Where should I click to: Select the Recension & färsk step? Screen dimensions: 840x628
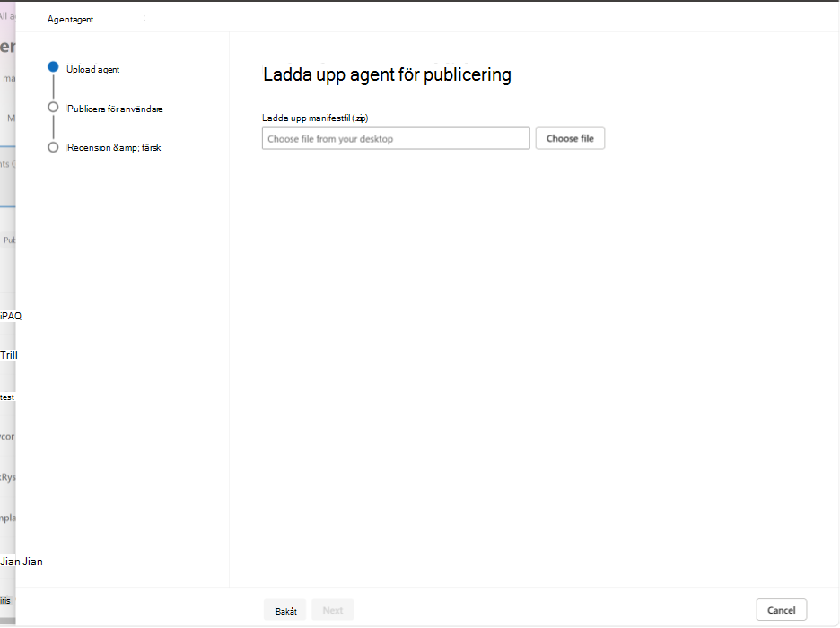pyautogui.click(x=114, y=147)
